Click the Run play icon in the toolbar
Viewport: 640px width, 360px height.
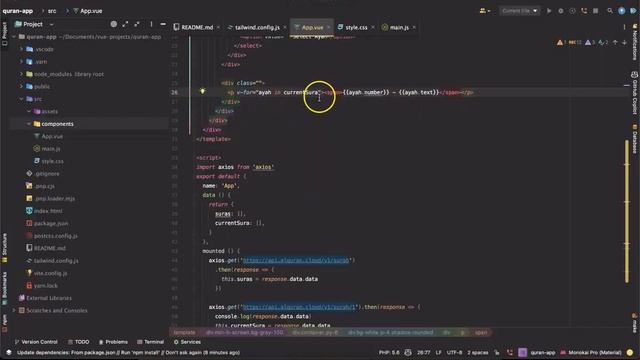pyautogui.click(x=549, y=11)
